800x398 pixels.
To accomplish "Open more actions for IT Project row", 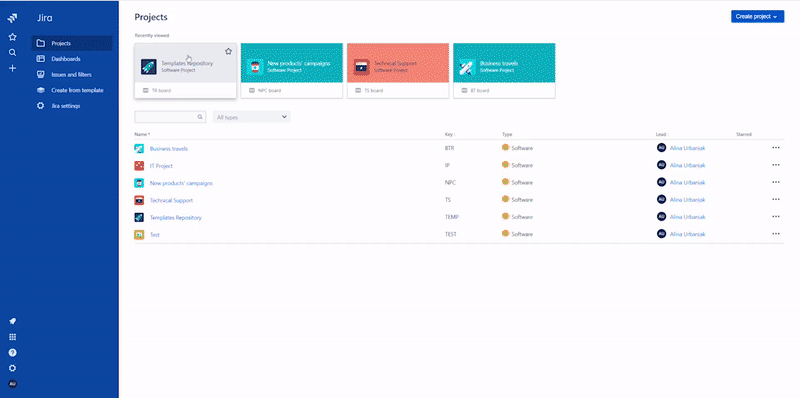I will pyautogui.click(x=776, y=165).
